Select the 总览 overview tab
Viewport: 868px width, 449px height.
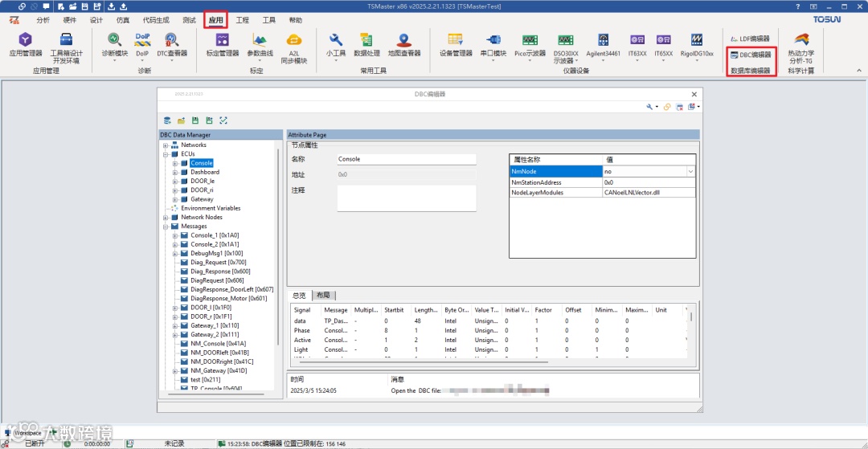pos(299,296)
